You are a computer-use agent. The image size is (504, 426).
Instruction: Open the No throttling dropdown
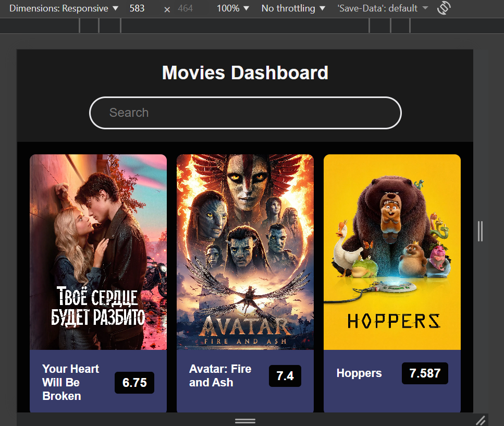point(293,8)
